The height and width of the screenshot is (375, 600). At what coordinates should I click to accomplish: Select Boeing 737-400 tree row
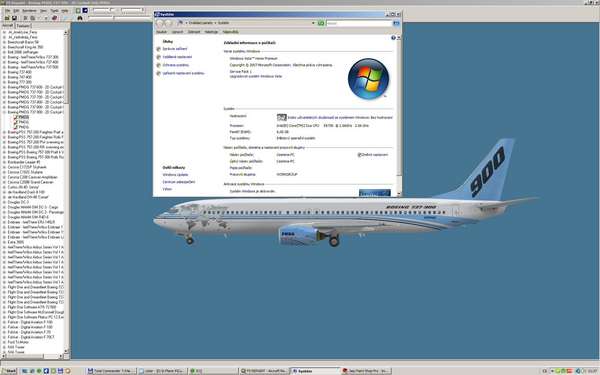pos(20,72)
